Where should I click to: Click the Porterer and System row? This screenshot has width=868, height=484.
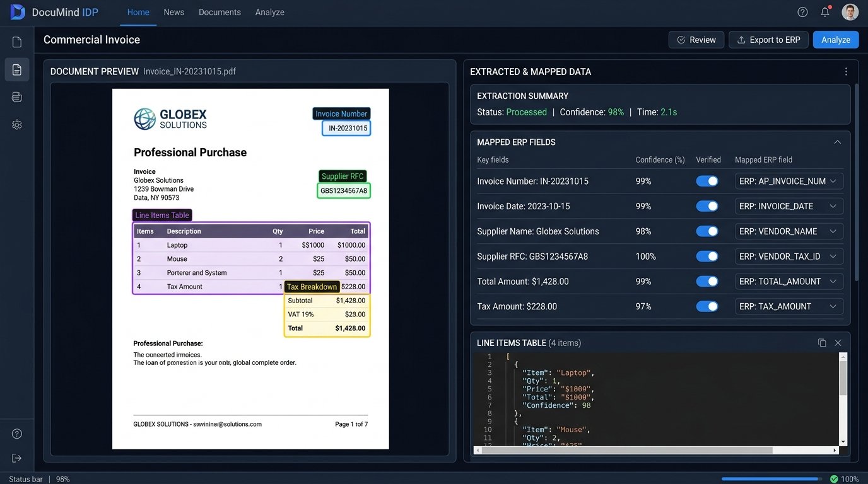pyautogui.click(x=251, y=273)
